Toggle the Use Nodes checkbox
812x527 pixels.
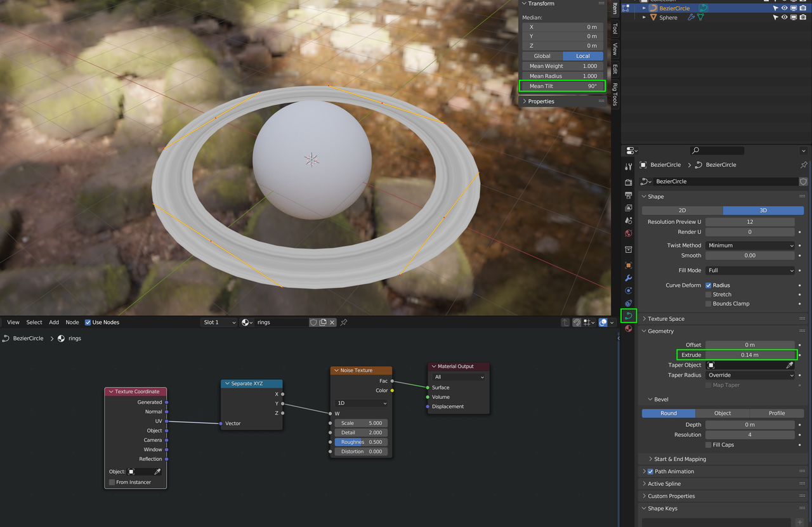tap(88, 322)
